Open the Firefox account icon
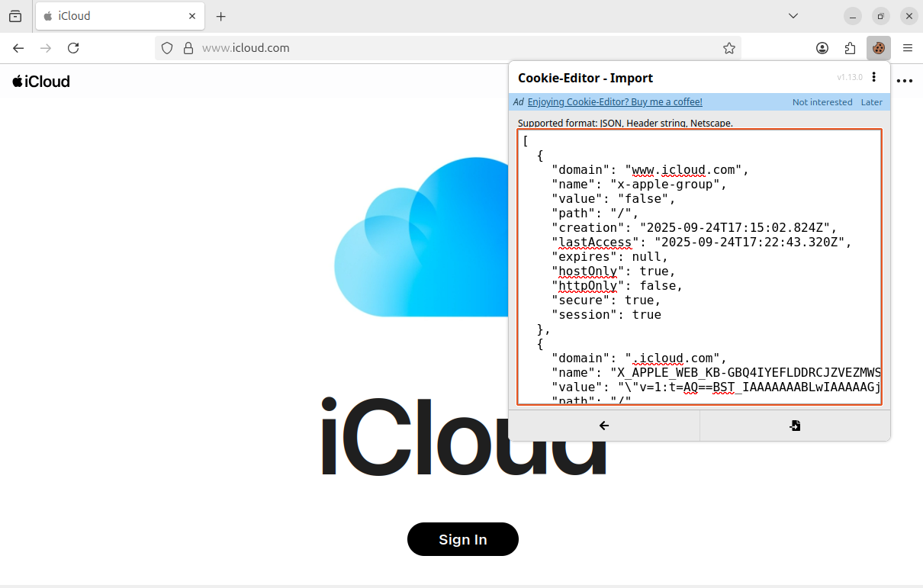Screen dimensions: 923x588 pos(822,48)
